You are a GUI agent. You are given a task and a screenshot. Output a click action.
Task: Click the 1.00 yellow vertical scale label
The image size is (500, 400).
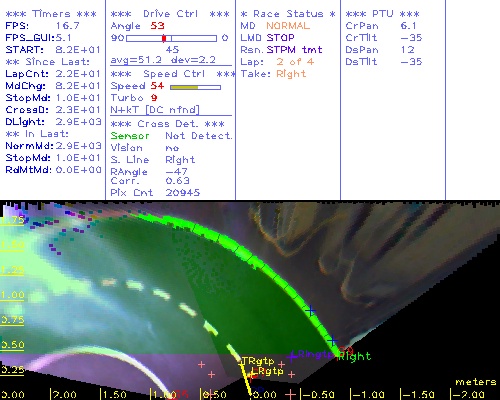[x=12, y=295]
